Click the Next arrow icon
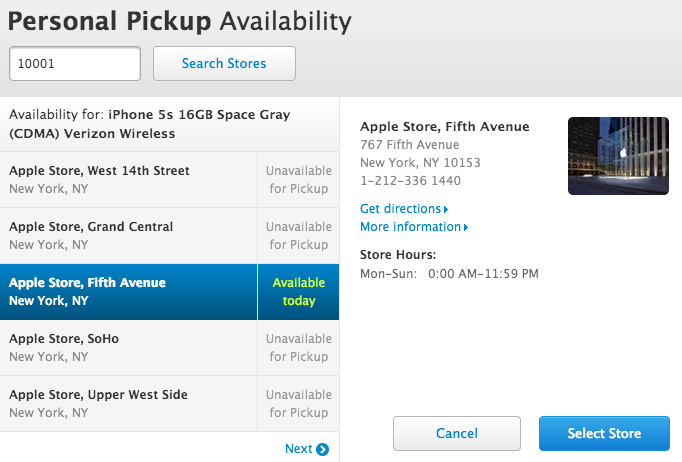 click(x=322, y=450)
